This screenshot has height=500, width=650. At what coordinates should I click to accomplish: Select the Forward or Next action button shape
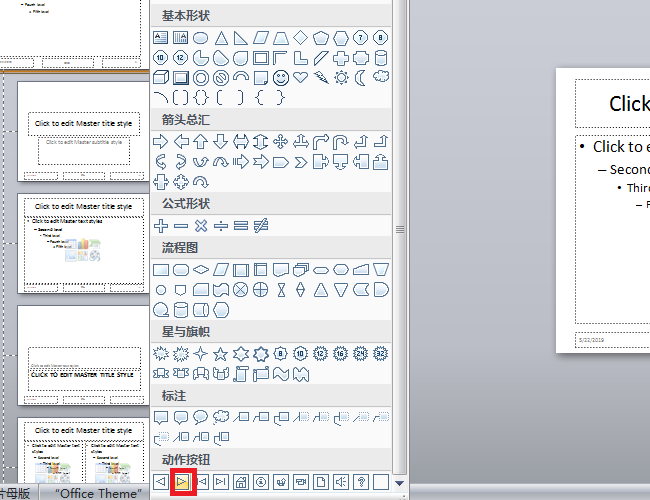[181, 482]
